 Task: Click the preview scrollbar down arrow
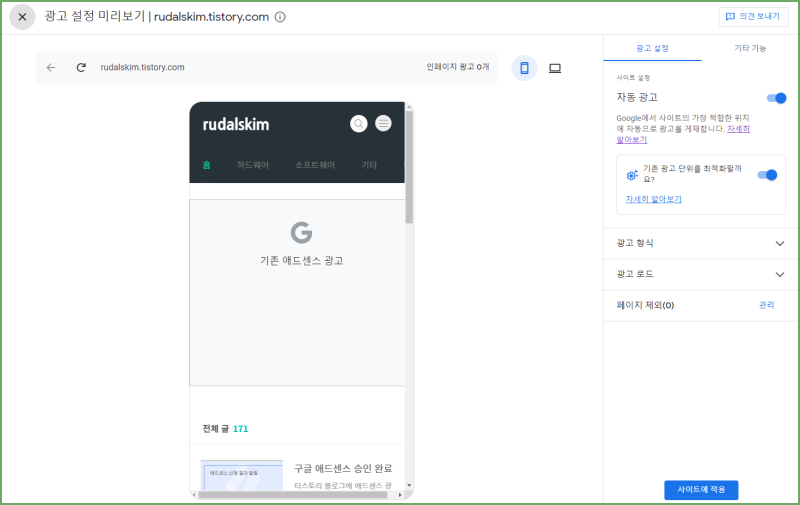(409, 485)
